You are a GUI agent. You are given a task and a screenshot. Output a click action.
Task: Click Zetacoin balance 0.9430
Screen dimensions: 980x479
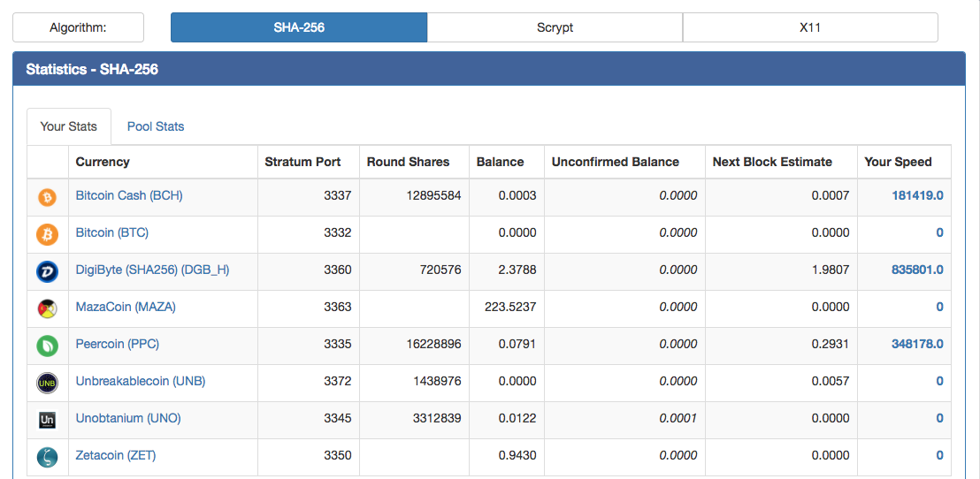coord(517,455)
